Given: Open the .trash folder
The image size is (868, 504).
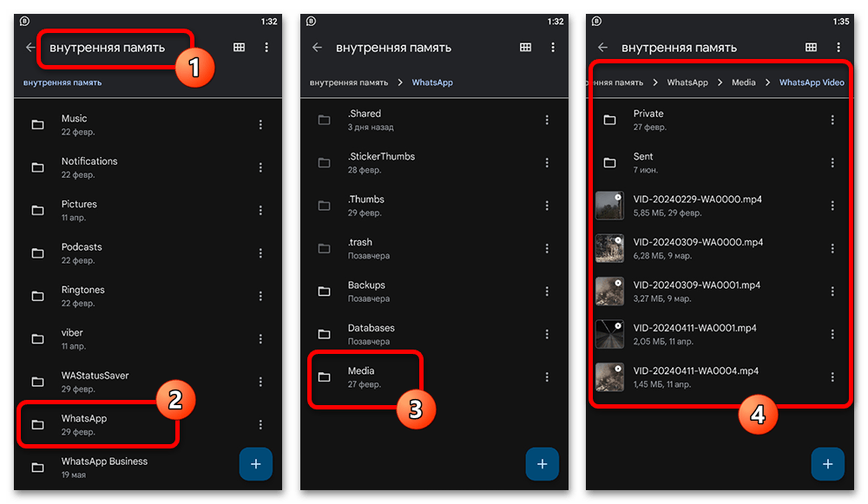Looking at the screenshot, I should pyautogui.click(x=434, y=248).
